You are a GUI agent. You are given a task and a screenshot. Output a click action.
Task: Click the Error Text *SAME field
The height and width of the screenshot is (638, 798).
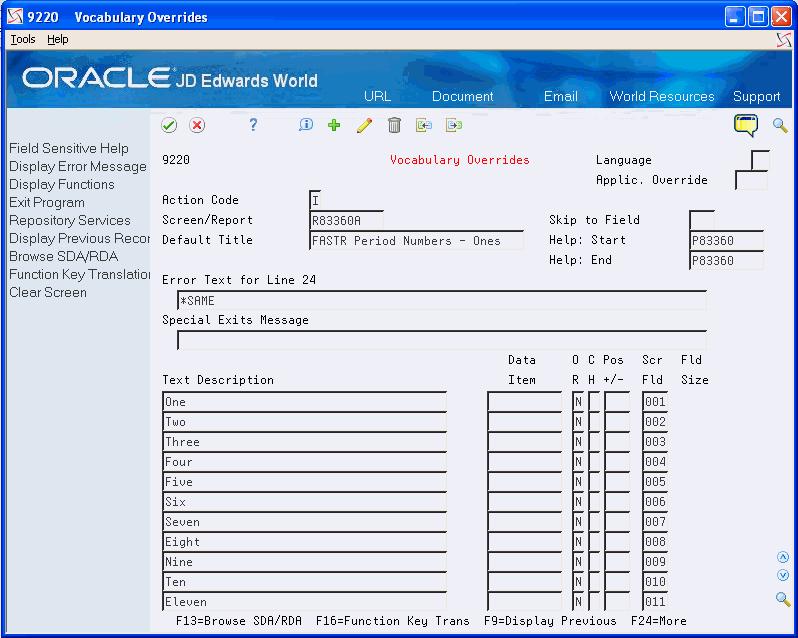pyautogui.click(x=442, y=300)
